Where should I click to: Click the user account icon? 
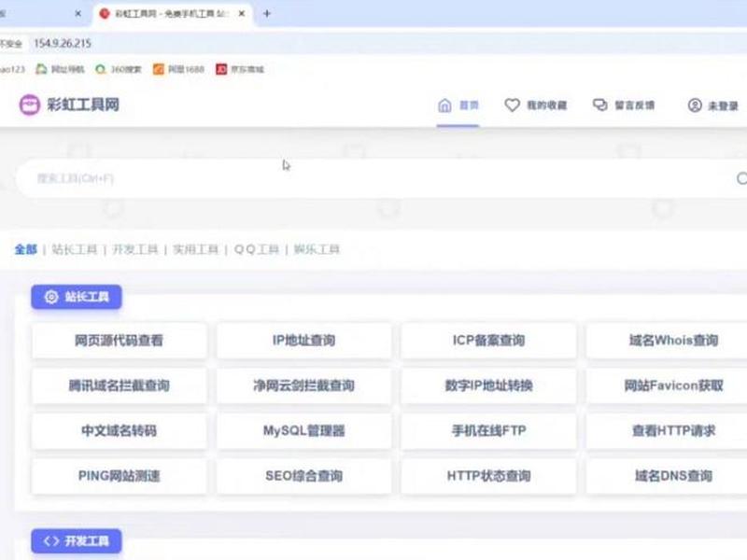click(695, 105)
